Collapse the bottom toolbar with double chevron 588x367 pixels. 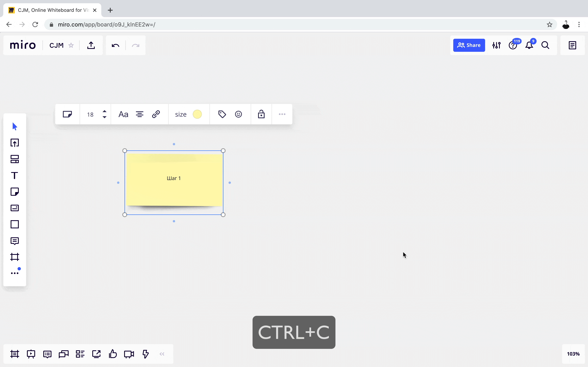coord(162,354)
